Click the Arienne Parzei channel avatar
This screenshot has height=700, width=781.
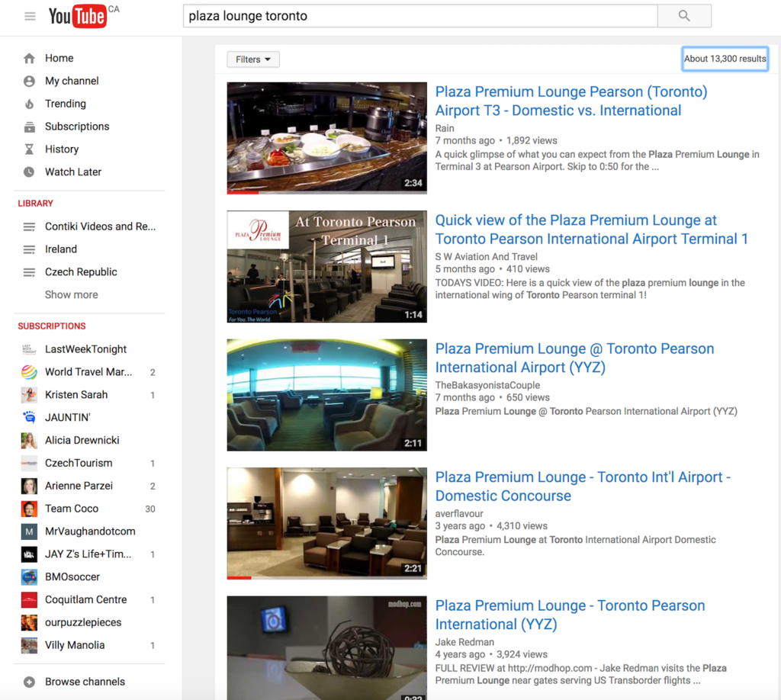pyautogui.click(x=30, y=486)
